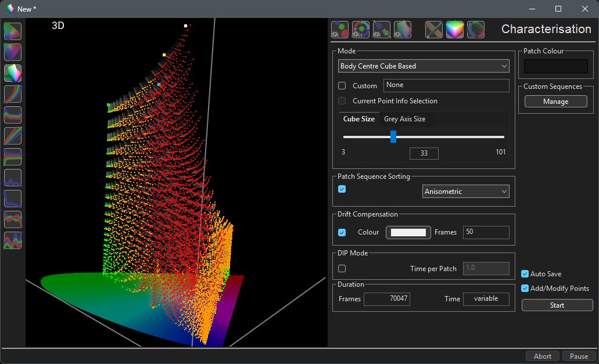Click the Abort button

[543, 356]
